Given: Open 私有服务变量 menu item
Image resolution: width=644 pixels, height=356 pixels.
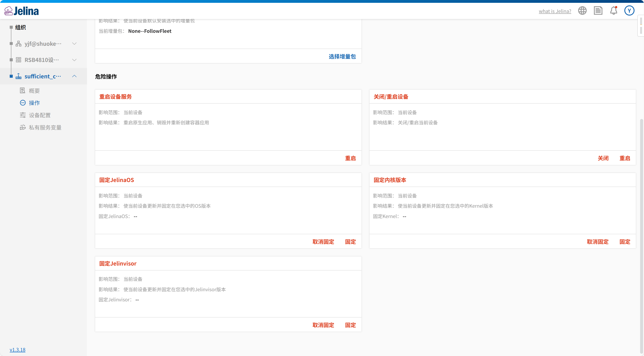Looking at the screenshot, I should tap(45, 128).
